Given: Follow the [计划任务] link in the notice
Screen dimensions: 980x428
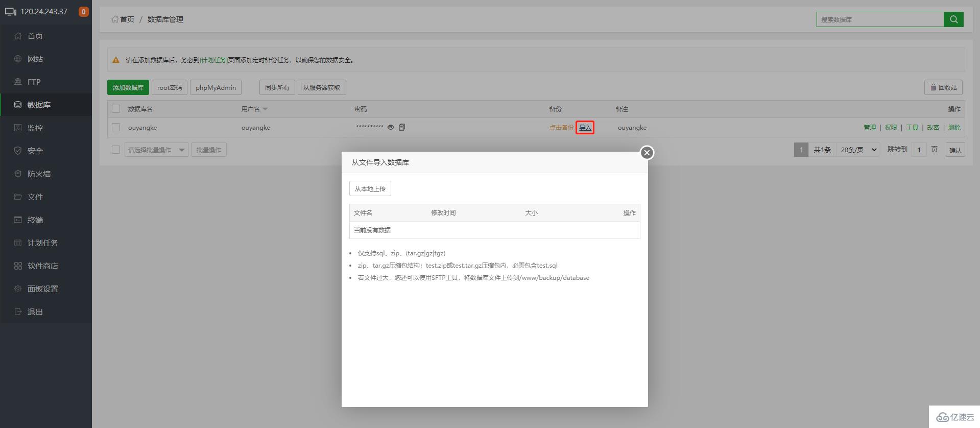Looking at the screenshot, I should 213,60.
